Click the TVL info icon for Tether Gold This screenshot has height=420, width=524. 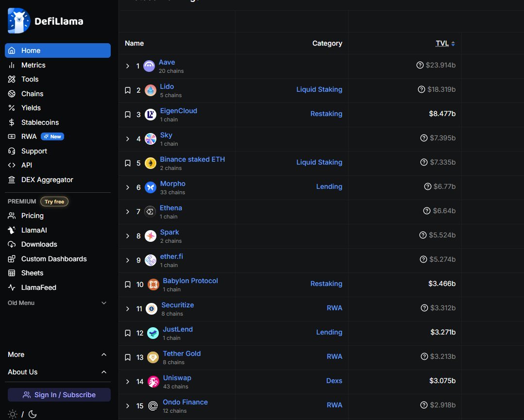pyautogui.click(x=424, y=356)
